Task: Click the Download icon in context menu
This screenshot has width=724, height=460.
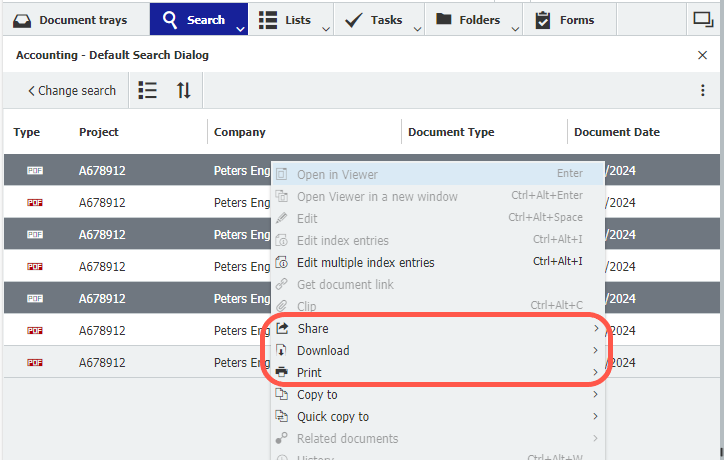Action: pyautogui.click(x=282, y=351)
